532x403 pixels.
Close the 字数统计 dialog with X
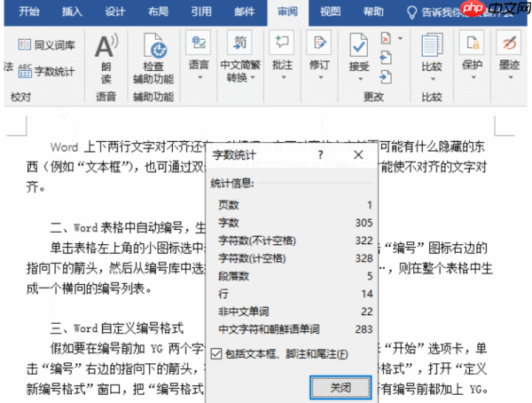point(358,155)
